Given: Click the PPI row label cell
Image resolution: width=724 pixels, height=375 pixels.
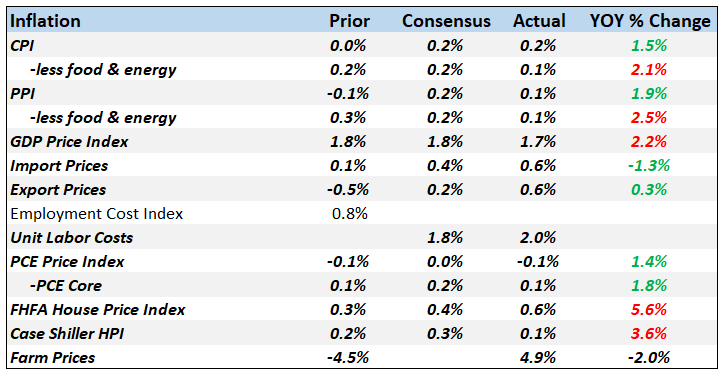Looking at the screenshot, I should (22, 93).
